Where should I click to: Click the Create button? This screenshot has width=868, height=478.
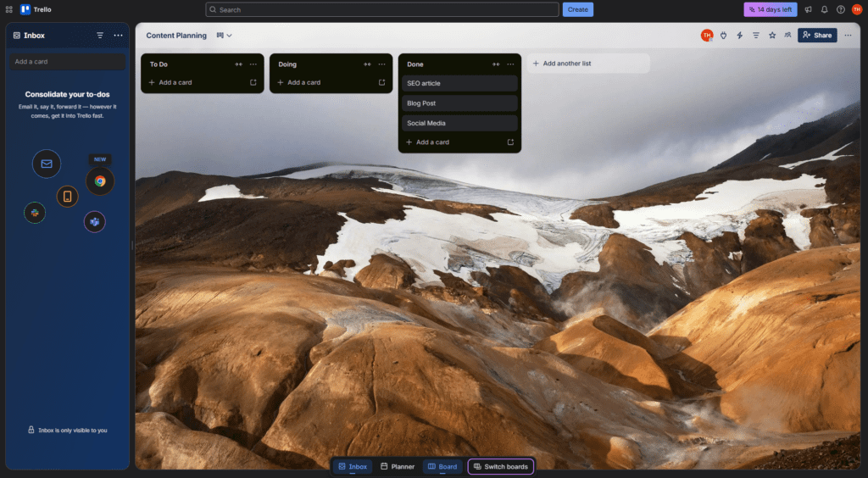click(577, 9)
